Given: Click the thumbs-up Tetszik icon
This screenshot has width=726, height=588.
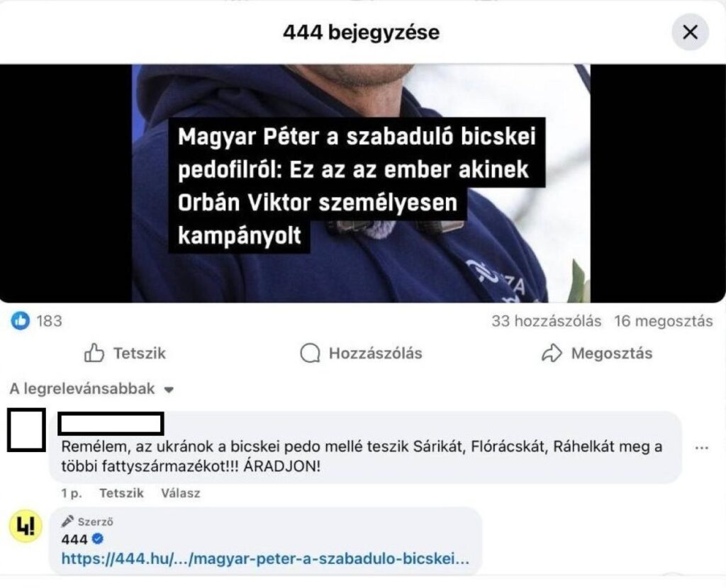Looking at the screenshot, I should (94, 353).
